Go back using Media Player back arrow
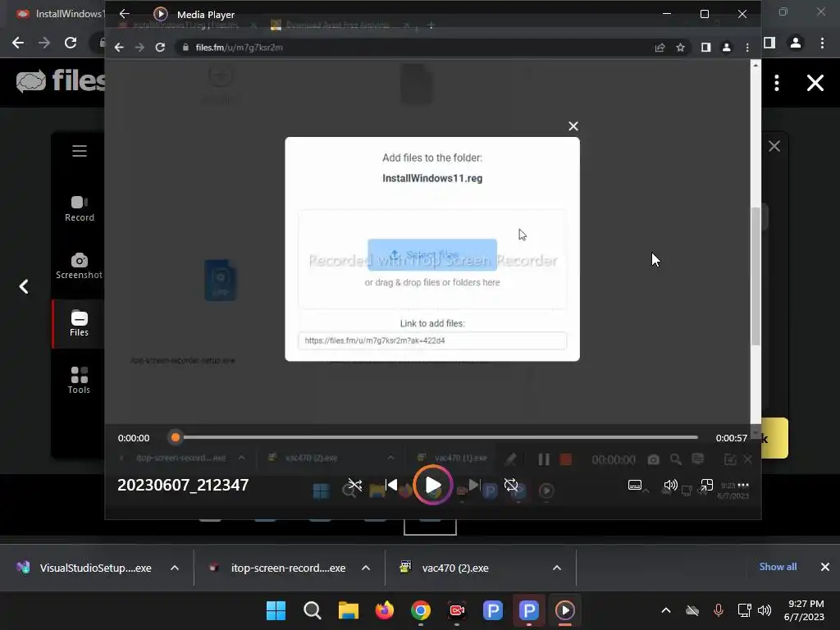Image resolution: width=840 pixels, height=630 pixels. coord(125,14)
